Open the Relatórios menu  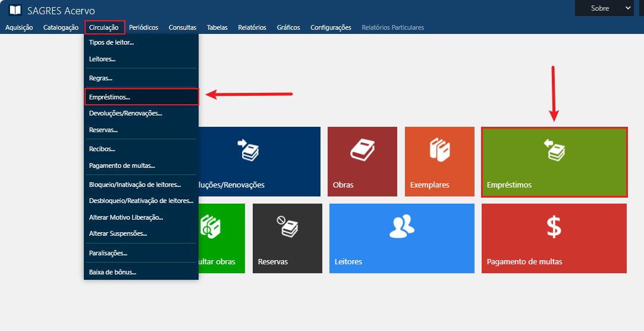[252, 27]
